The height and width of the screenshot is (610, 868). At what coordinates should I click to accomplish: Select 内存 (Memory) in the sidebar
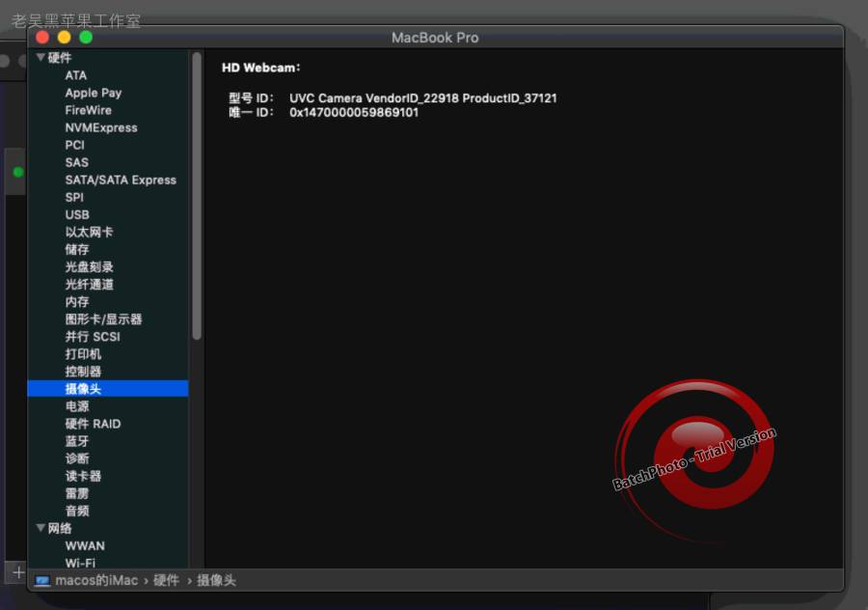point(75,302)
